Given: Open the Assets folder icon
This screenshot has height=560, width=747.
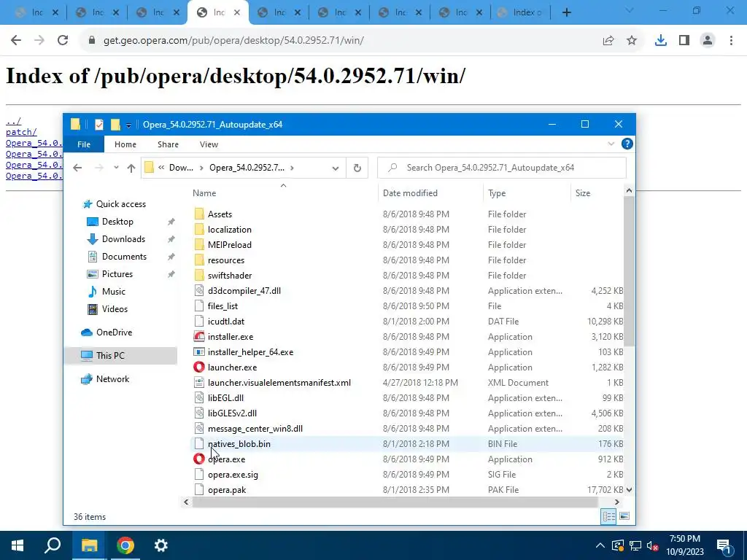Looking at the screenshot, I should pyautogui.click(x=199, y=214).
